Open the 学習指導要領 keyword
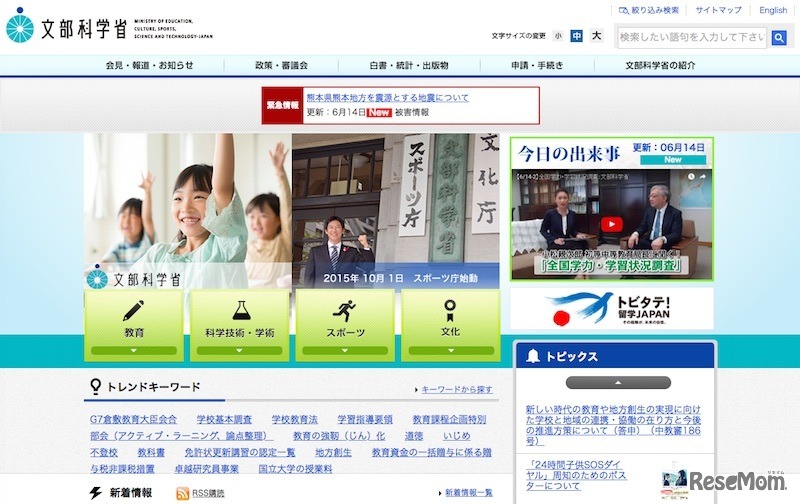Screen dimensions: 800x504 [365, 419]
